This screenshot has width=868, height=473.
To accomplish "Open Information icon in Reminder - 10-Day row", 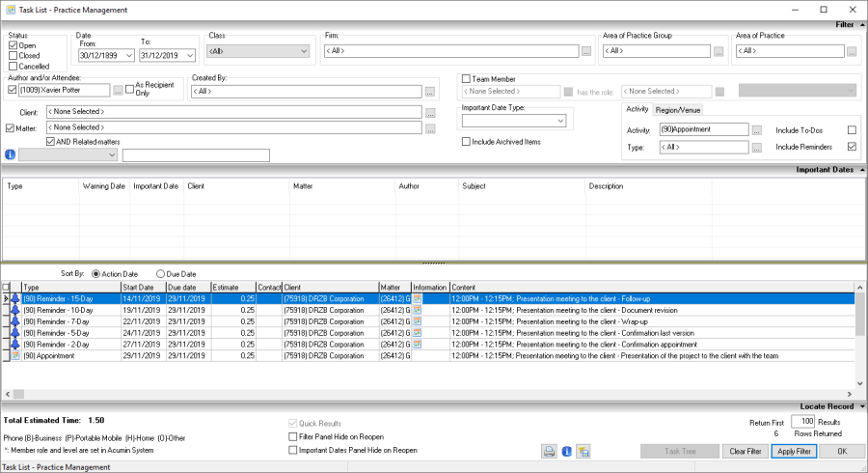I will (417, 310).
